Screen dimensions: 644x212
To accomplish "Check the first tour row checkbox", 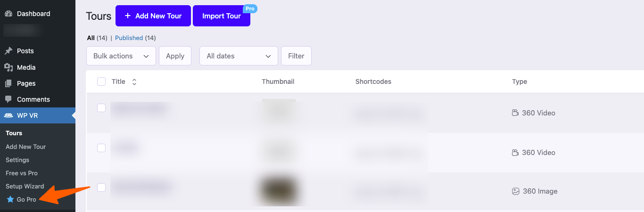I will [x=101, y=108].
